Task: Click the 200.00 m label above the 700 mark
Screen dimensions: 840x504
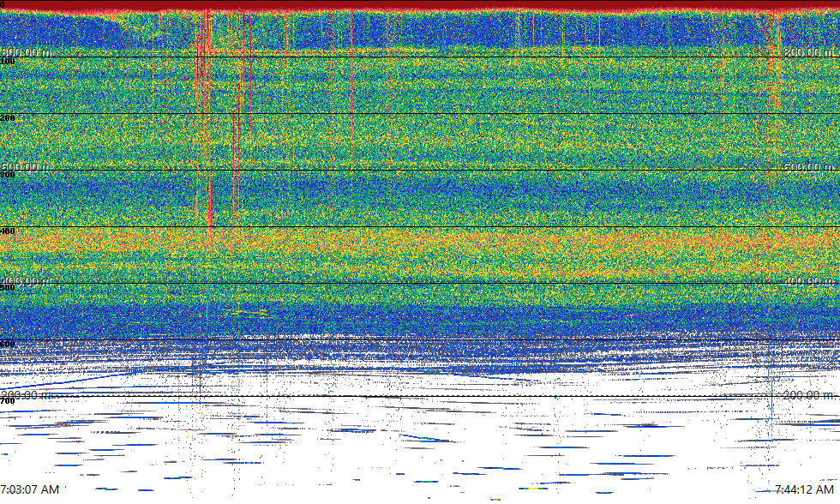Action: [x=27, y=395]
